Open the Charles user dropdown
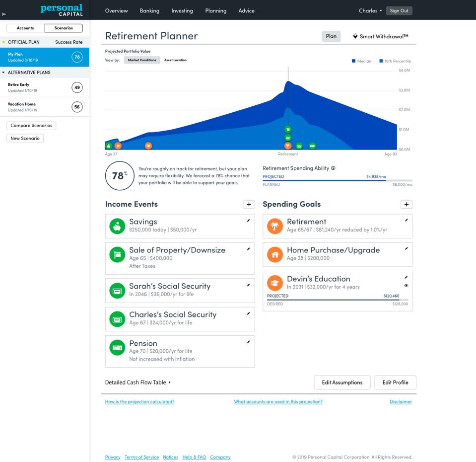Screen dimensions: 476x462 (370, 10)
